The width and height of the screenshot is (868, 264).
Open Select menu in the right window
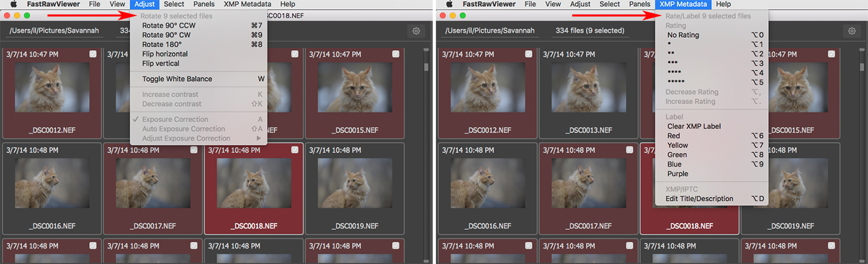click(x=609, y=4)
